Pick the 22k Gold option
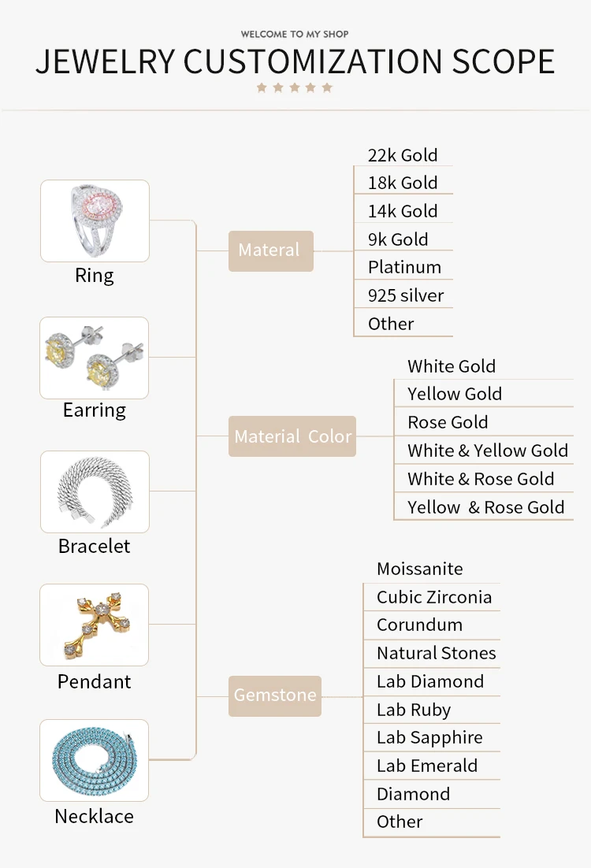Image resolution: width=591 pixels, height=868 pixels. [403, 155]
